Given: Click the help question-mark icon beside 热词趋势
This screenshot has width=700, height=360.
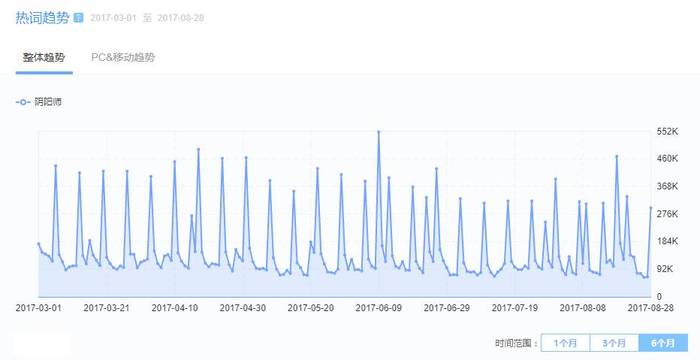Looking at the screenshot, I should point(79,18).
